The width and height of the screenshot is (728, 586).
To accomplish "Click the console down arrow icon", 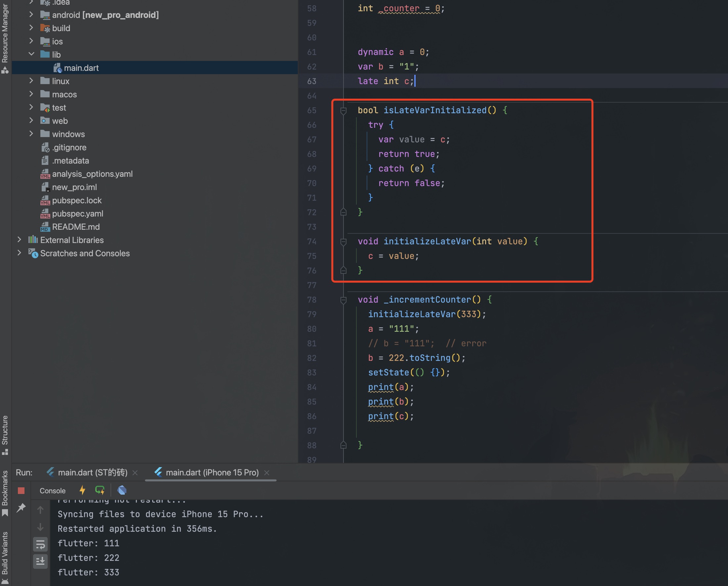I will pos(40,527).
